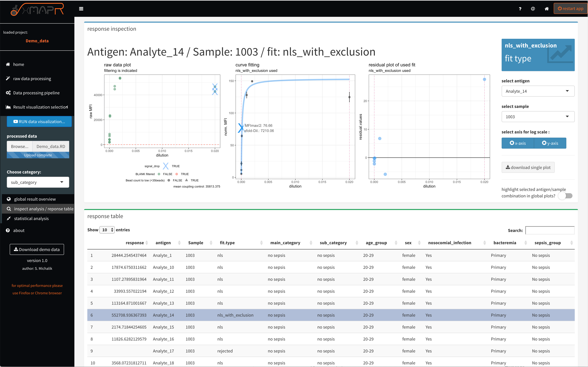Toggle x-axis log scale
This screenshot has height=367, width=588.
(x=517, y=143)
